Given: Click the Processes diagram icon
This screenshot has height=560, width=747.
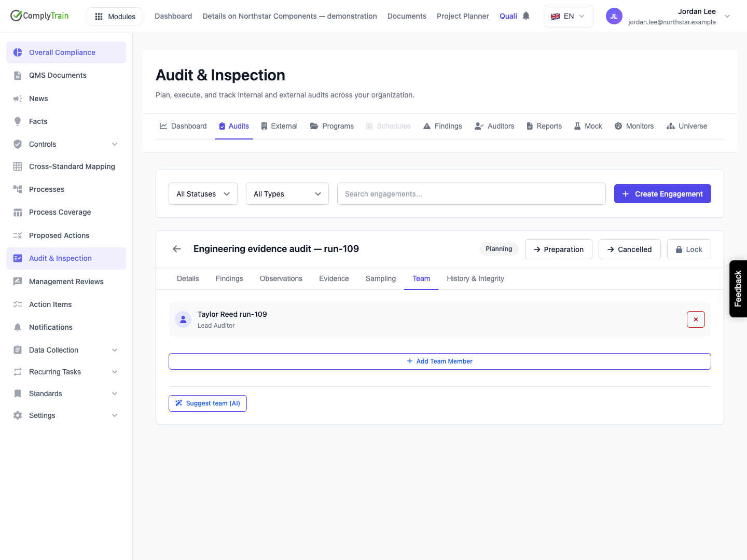Looking at the screenshot, I should [x=18, y=189].
